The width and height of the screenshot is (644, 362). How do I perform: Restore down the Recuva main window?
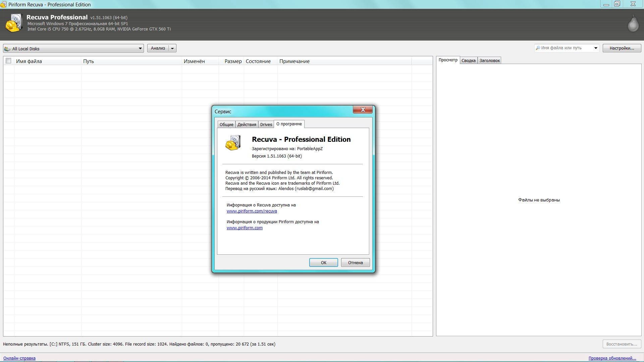pyautogui.click(x=617, y=4)
